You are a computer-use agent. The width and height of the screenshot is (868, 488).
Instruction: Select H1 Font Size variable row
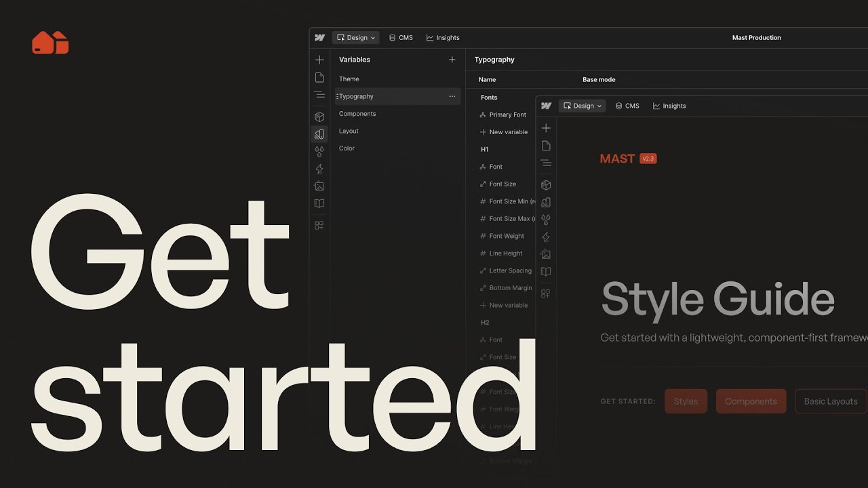tap(497, 184)
